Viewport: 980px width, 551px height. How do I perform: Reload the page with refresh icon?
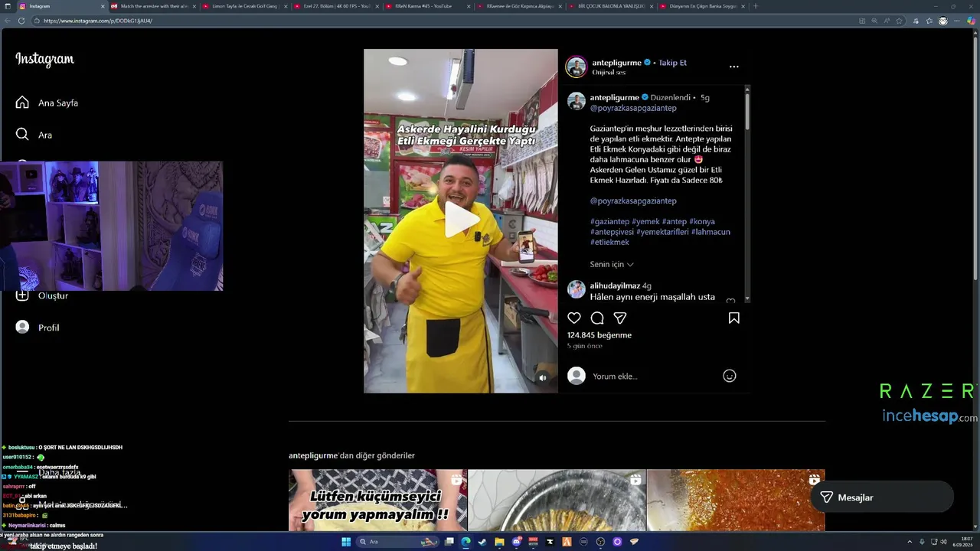tap(21, 21)
